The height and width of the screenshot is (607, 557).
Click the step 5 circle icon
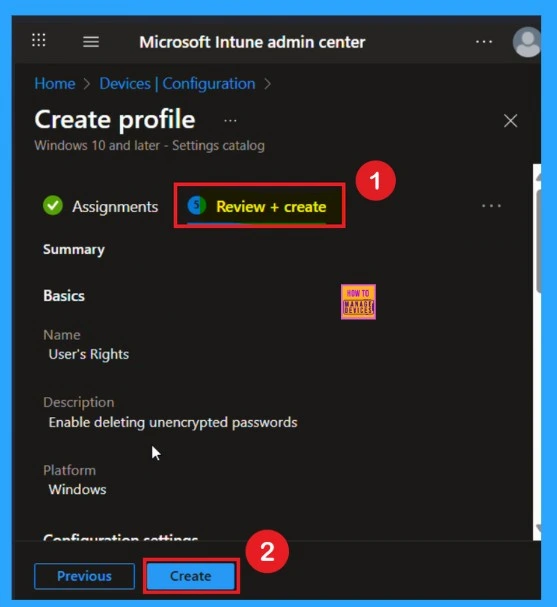(197, 205)
